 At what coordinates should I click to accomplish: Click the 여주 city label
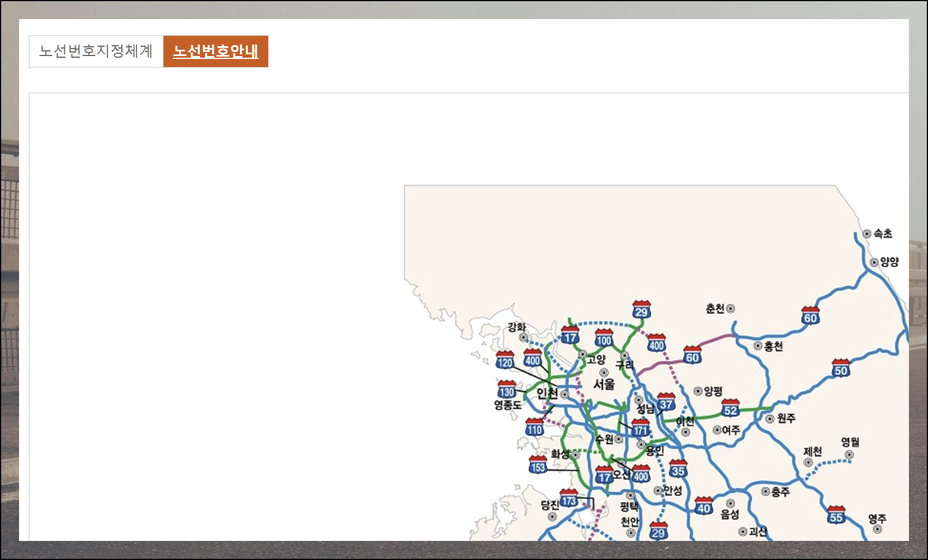[x=731, y=430]
